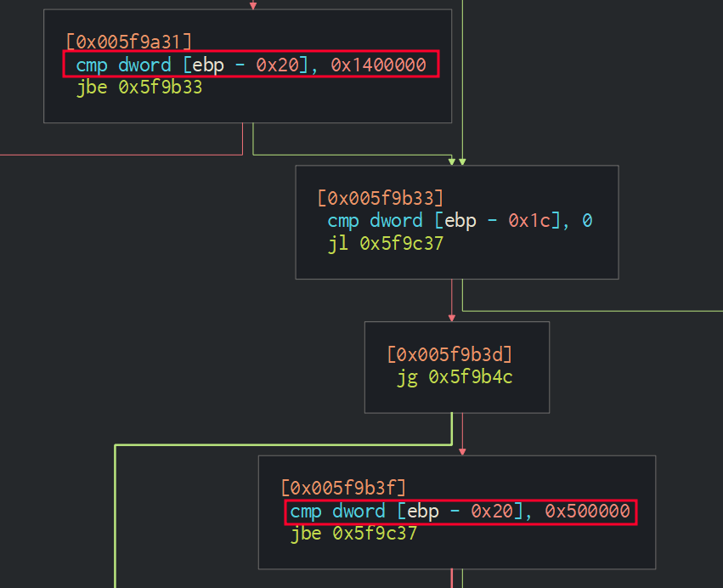Select the 0x005f9a31 block address label
The height and width of the screenshot is (588, 723).
tap(128, 41)
